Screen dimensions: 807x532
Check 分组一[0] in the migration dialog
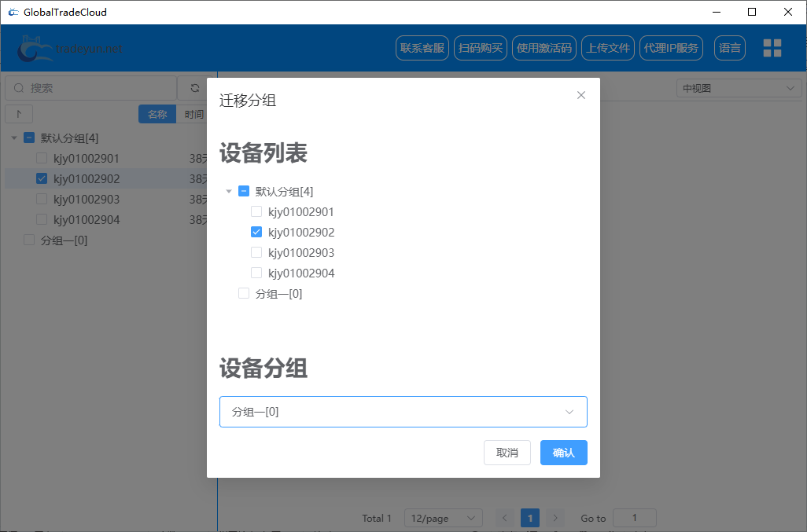point(244,293)
